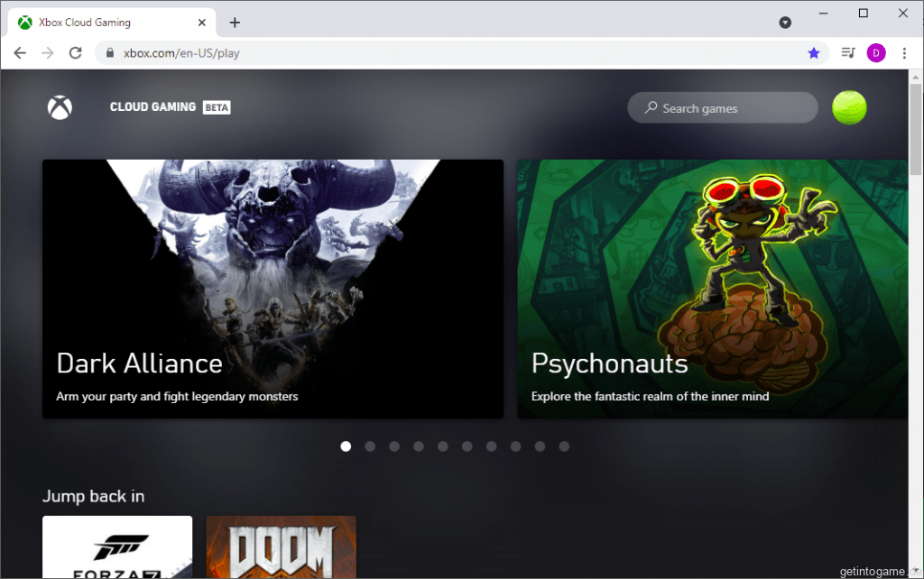Reload the page with refresh icon
The image size is (924, 579).
[75, 53]
